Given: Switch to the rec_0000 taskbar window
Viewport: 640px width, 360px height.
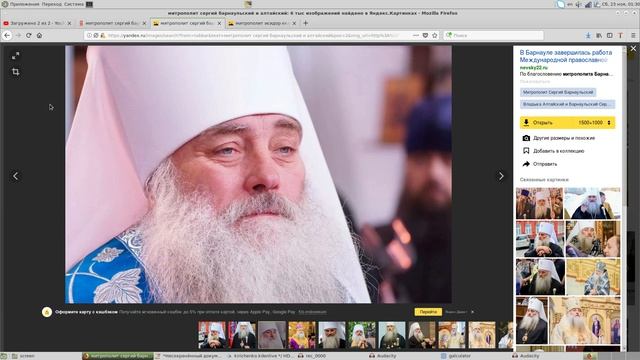Looking at the screenshot, I should point(316,356).
